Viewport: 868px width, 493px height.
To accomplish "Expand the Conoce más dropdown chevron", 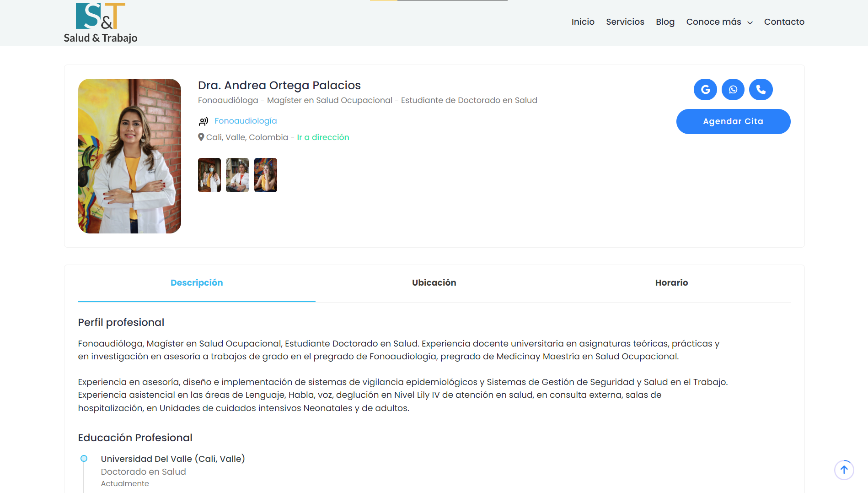I will coord(750,22).
